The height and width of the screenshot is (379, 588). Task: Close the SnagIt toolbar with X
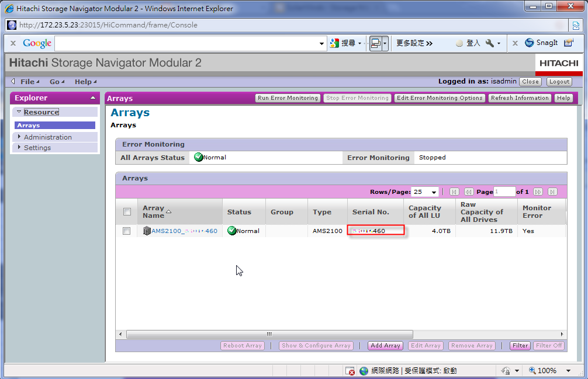click(x=516, y=43)
